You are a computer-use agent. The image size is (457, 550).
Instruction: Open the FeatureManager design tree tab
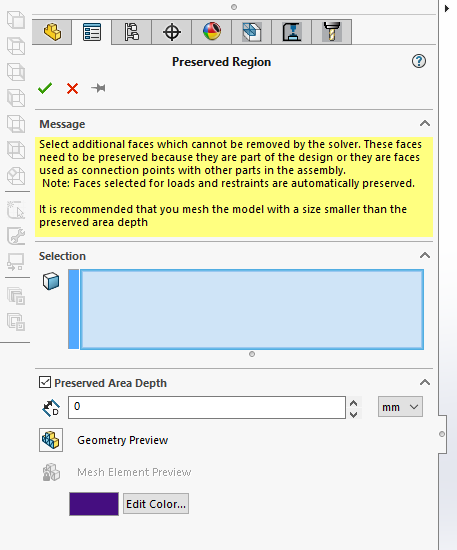[52, 32]
